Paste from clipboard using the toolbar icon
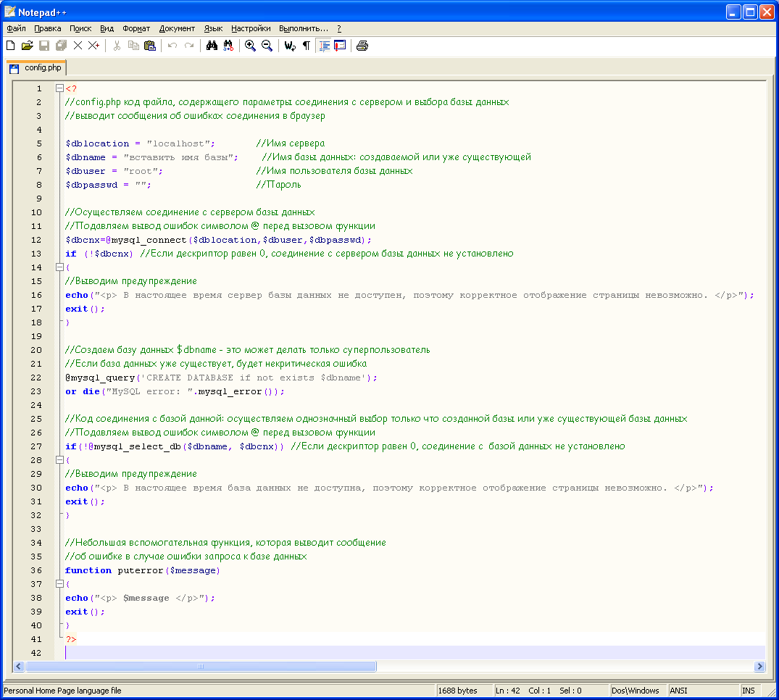This screenshot has width=779, height=700. coord(150,46)
